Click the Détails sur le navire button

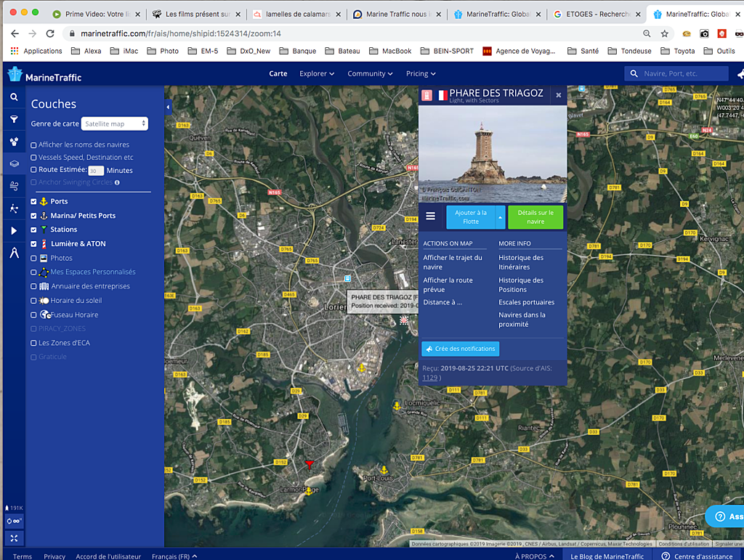pos(535,217)
